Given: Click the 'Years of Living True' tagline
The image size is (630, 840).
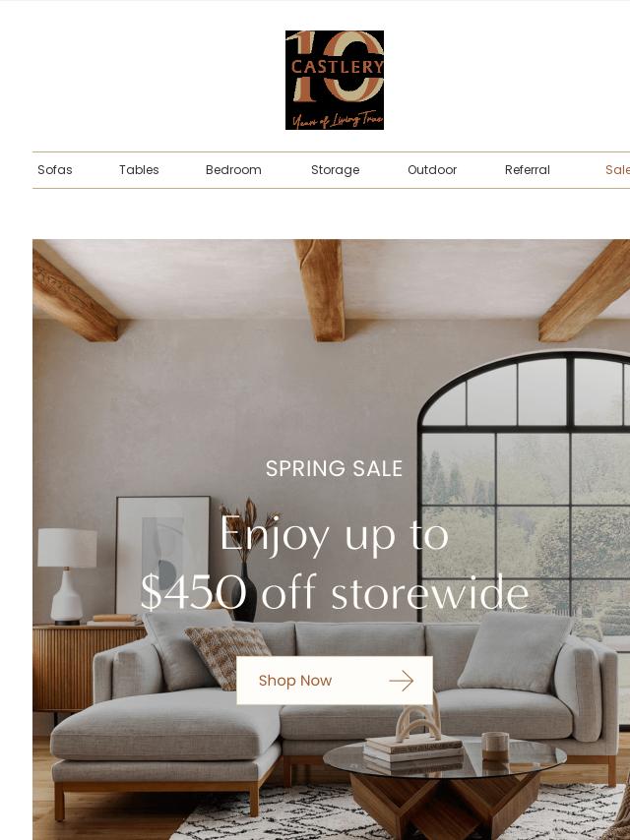Looking at the screenshot, I should coord(338,121).
